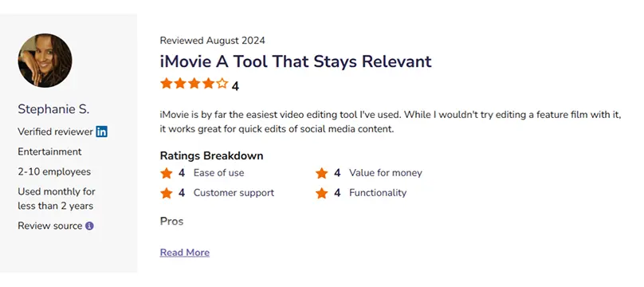Click the 2-10 employees company size text
The height and width of the screenshot is (287, 644).
[x=54, y=171]
